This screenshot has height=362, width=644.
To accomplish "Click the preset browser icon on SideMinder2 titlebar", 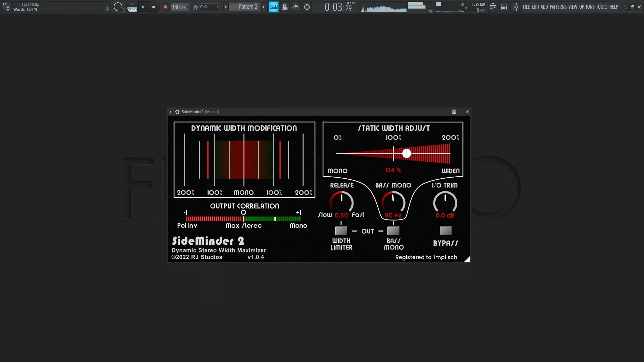I will click(453, 112).
